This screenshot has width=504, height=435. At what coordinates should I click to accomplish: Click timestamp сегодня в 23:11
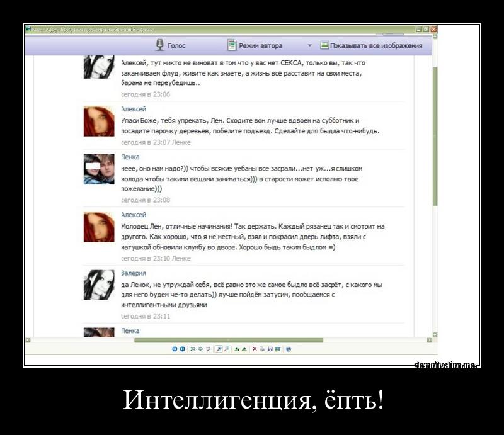[146, 316]
